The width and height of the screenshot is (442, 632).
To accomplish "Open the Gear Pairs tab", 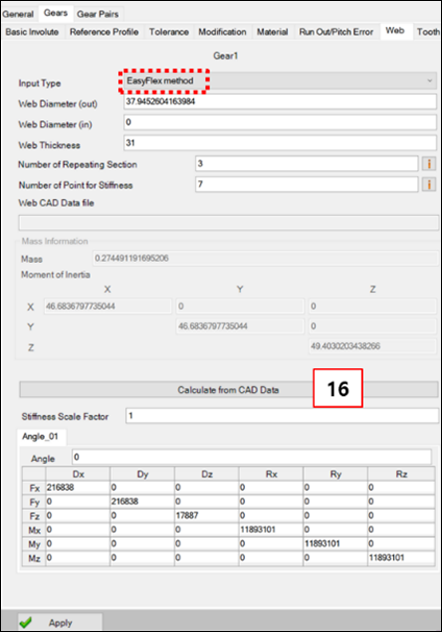I will point(98,14).
